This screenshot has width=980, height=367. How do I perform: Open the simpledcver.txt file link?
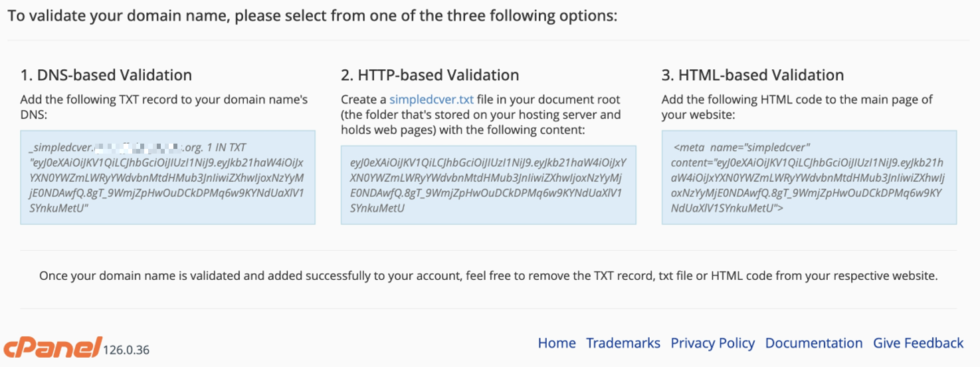(x=431, y=100)
